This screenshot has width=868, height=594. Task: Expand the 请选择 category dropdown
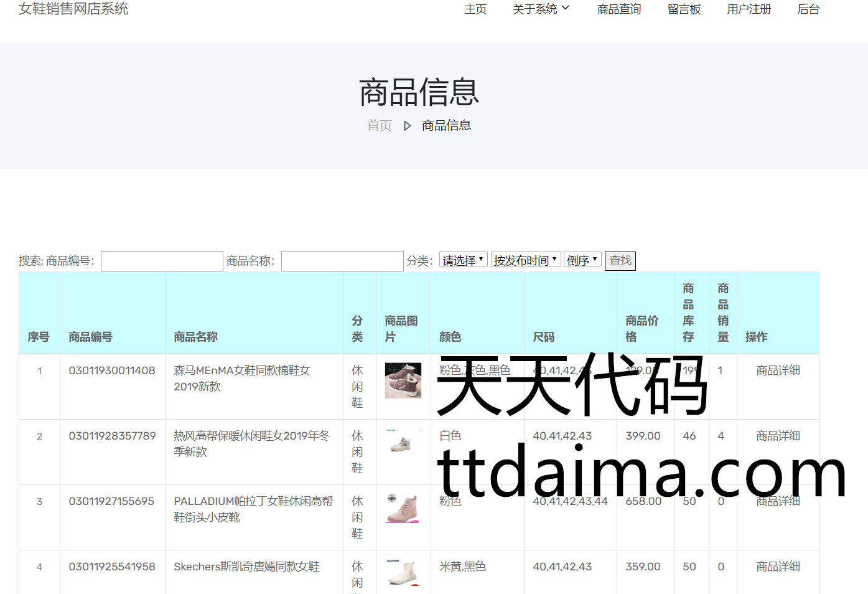point(463,260)
